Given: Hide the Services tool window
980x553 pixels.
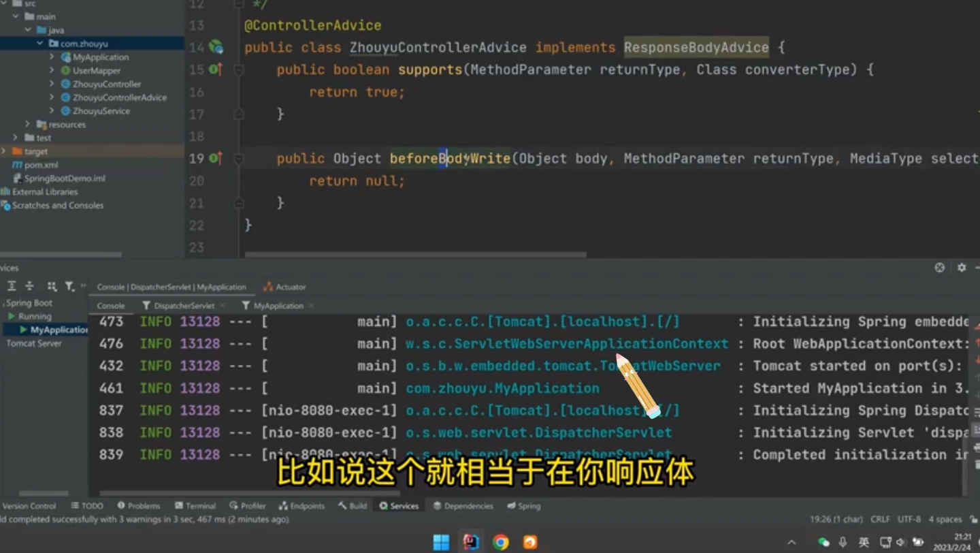Looking at the screenshot, I should [x=978, y=268].
